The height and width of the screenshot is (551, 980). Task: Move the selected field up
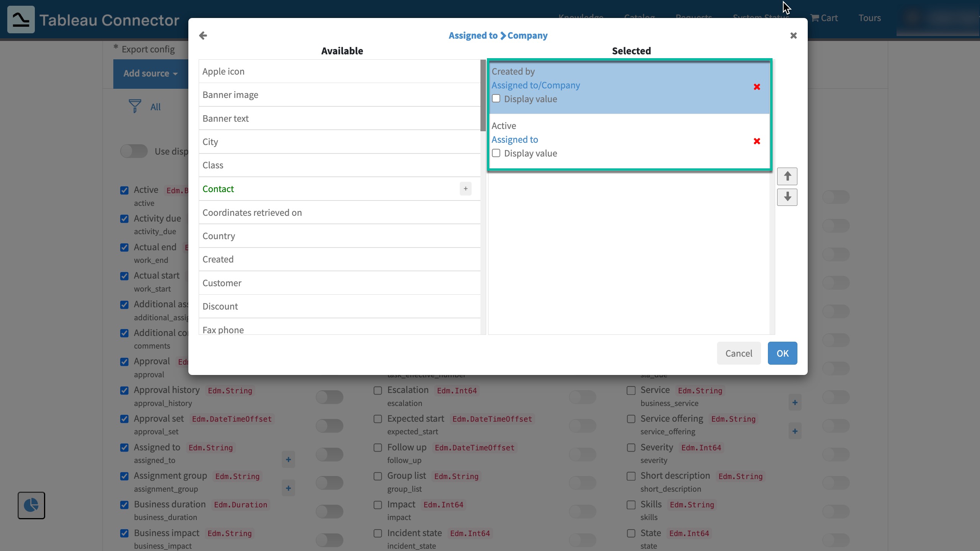[x=787, y=176]
